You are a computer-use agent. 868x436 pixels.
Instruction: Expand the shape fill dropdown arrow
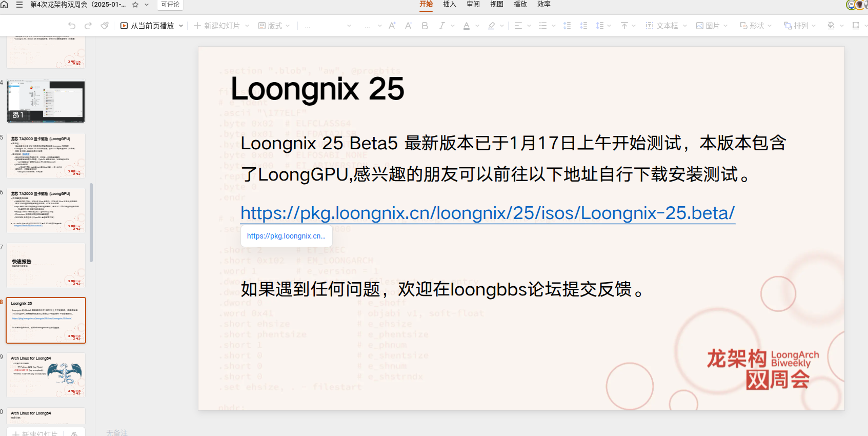842,26
